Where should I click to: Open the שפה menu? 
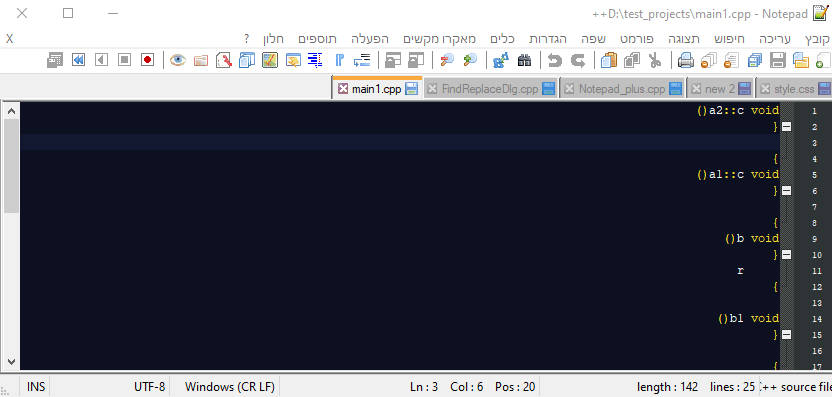[594, 39]
